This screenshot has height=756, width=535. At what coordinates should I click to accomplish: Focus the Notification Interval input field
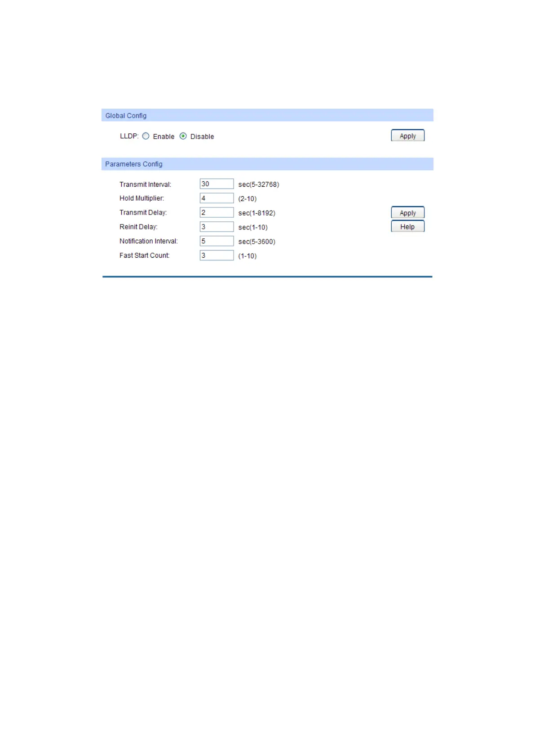[x=217, y=241]
